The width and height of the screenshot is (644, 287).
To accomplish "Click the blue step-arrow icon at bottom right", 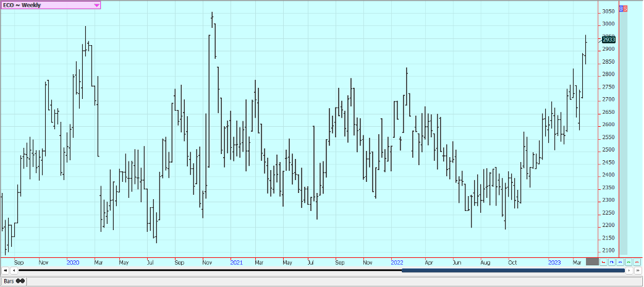I will point(611,262).
